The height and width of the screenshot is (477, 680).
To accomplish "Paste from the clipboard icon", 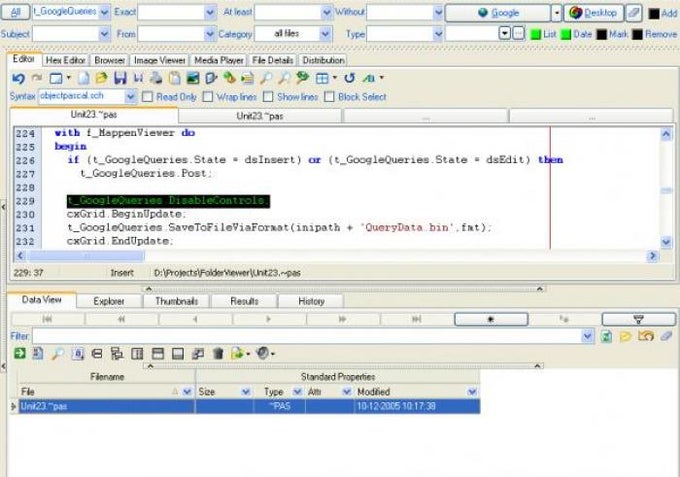I will (174, 78).
